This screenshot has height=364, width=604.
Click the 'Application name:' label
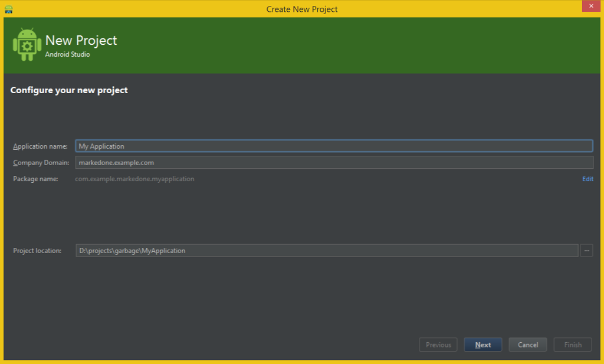[x=40, y=146]
